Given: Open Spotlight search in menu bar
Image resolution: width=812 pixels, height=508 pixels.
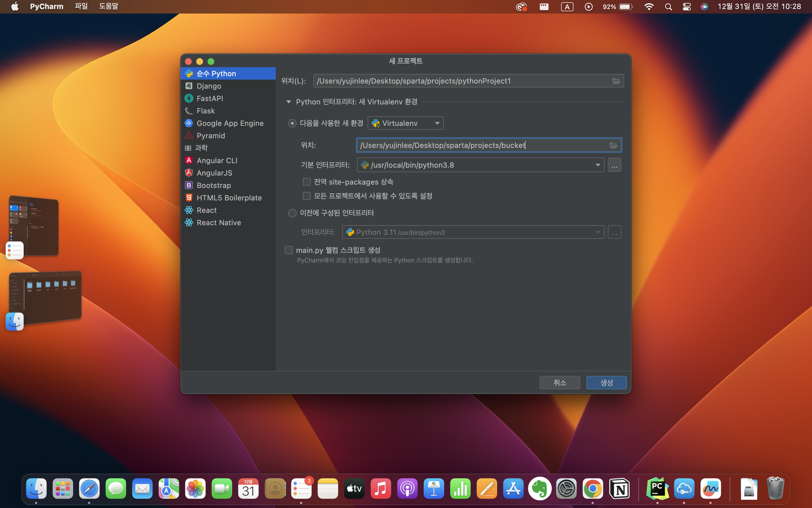Looking at the screenshot, I should click(x=668, y=7).
